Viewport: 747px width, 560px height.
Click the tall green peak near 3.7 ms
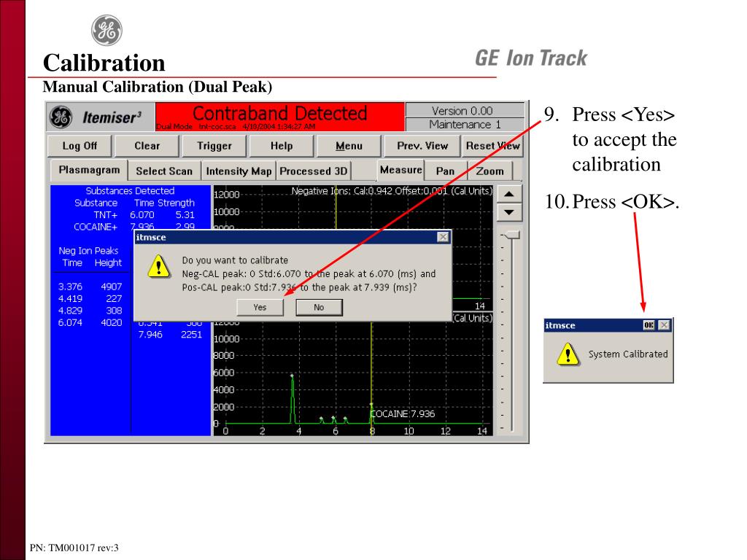[292, 399]
